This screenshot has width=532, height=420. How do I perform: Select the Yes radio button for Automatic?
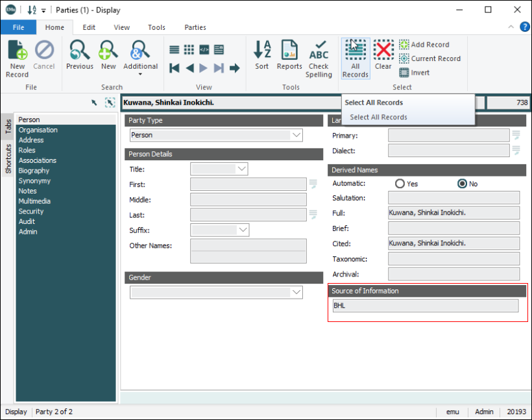click(x=400, y=184)
